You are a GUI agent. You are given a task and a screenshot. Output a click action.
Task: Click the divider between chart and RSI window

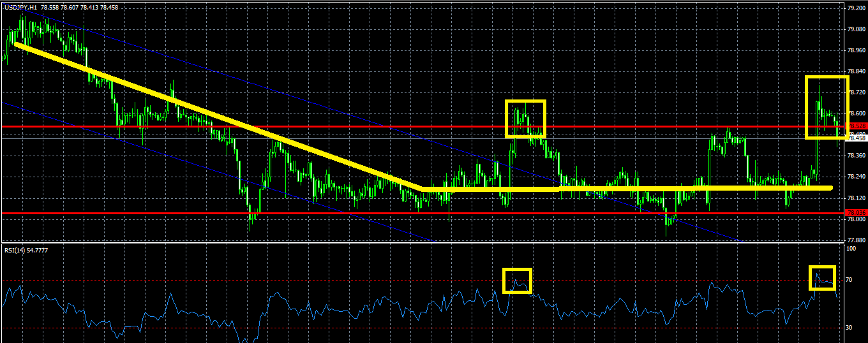click(421, 243)
